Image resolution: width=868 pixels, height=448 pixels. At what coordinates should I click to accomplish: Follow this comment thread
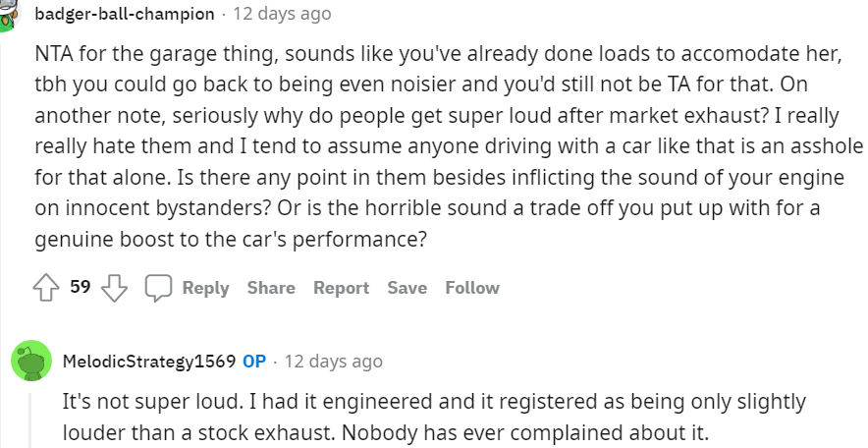click(x=472, y=288)
